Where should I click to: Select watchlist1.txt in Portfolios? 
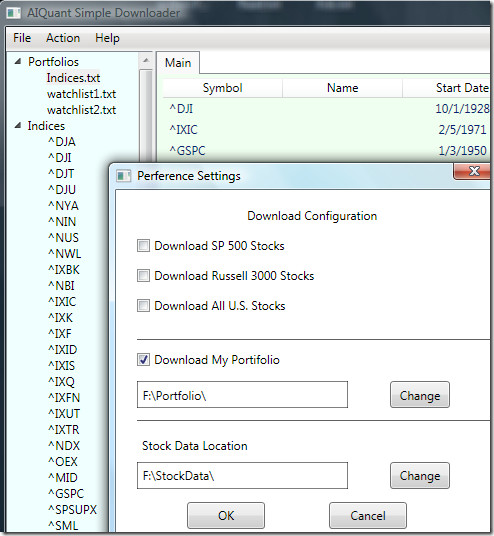tap(81, 94)
